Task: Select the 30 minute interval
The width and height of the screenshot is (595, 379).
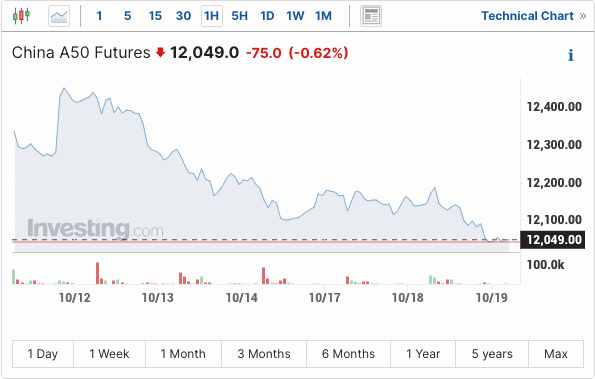Action: coord(183,16)
